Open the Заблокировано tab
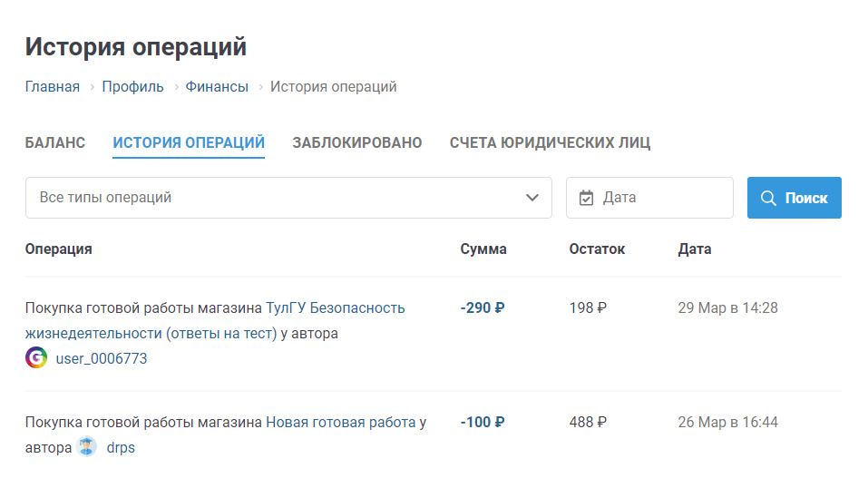 coord(357,142)
